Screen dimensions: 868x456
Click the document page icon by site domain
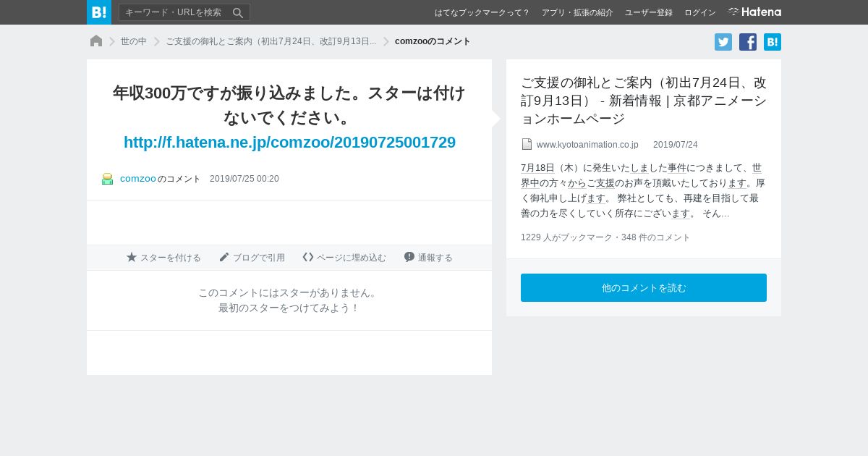click(527, 144)
